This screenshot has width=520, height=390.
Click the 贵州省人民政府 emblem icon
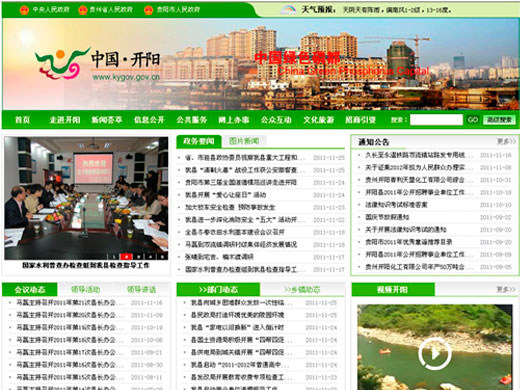pos(82,10)
